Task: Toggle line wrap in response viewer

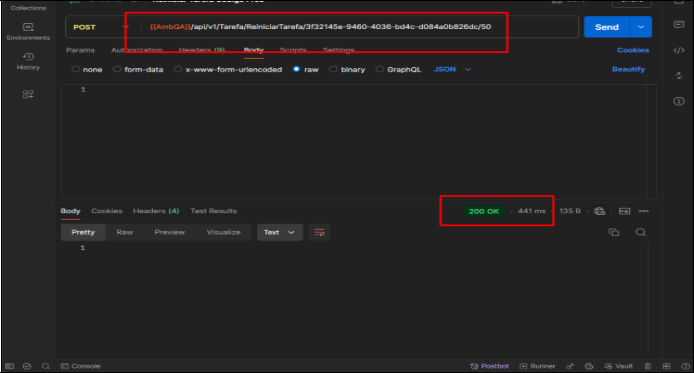Action: 319,232
